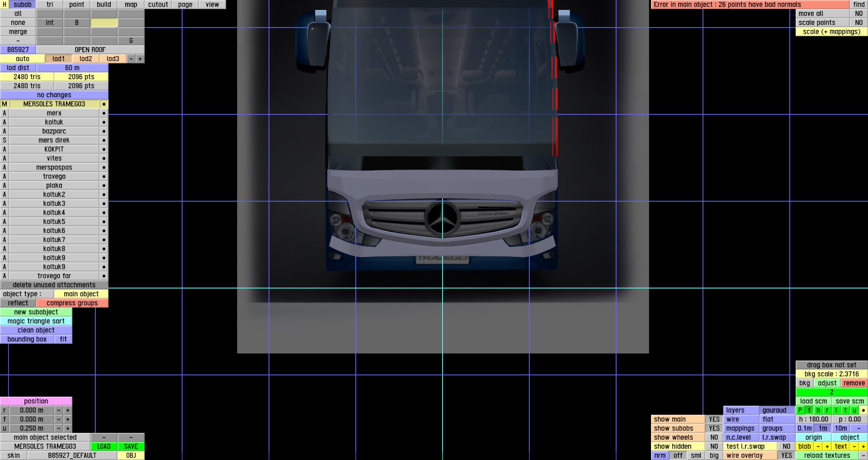Click the M marker in the subobject list
Image resolution: width=868 pixels, height=460 pixels.
tap(5, 104)
